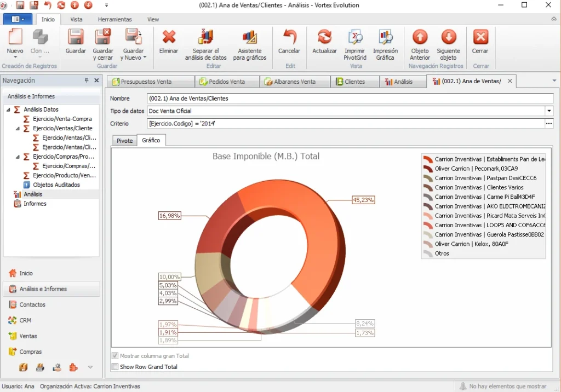Click the Eliminar delete icon
The height and width of the screenshot is (392, 561).
point(169,37)
